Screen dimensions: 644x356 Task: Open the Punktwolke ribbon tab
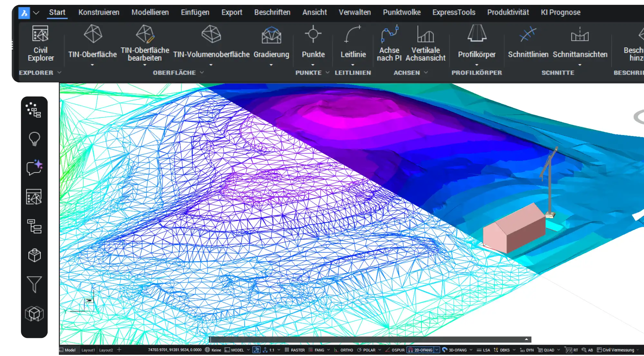click(x=402, y=13)
